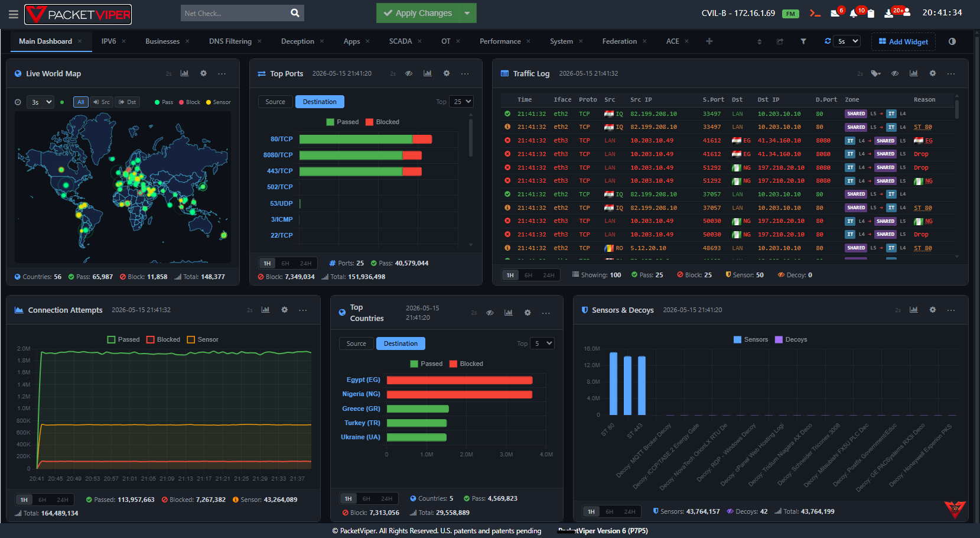Viewport: 980px width, 538px height.
Task: Toggle Top Countries visibility eye
Action: (x=490, y=313)
